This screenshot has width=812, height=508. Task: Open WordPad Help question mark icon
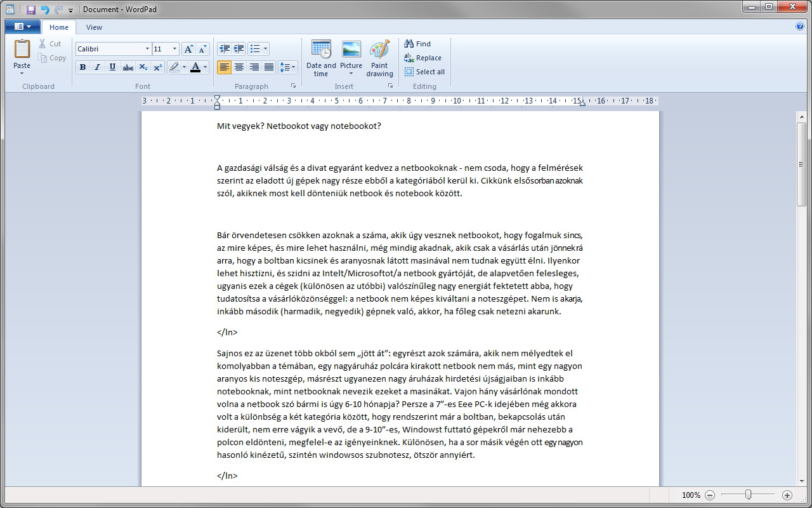click(x=800, y=27)
